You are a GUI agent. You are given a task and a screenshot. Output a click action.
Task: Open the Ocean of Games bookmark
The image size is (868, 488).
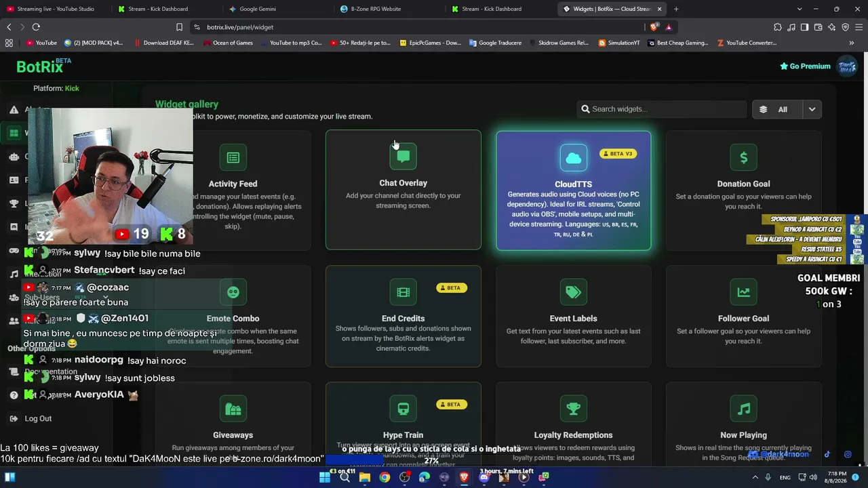tap(227, 43)
